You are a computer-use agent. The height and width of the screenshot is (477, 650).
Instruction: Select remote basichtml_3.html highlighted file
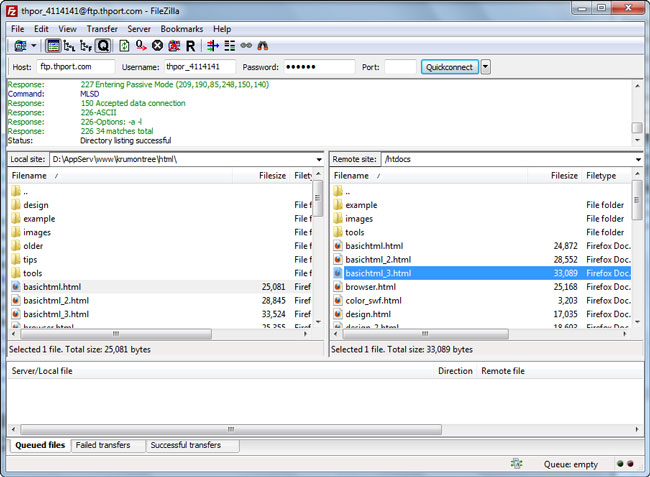click(x=482, y=274)
